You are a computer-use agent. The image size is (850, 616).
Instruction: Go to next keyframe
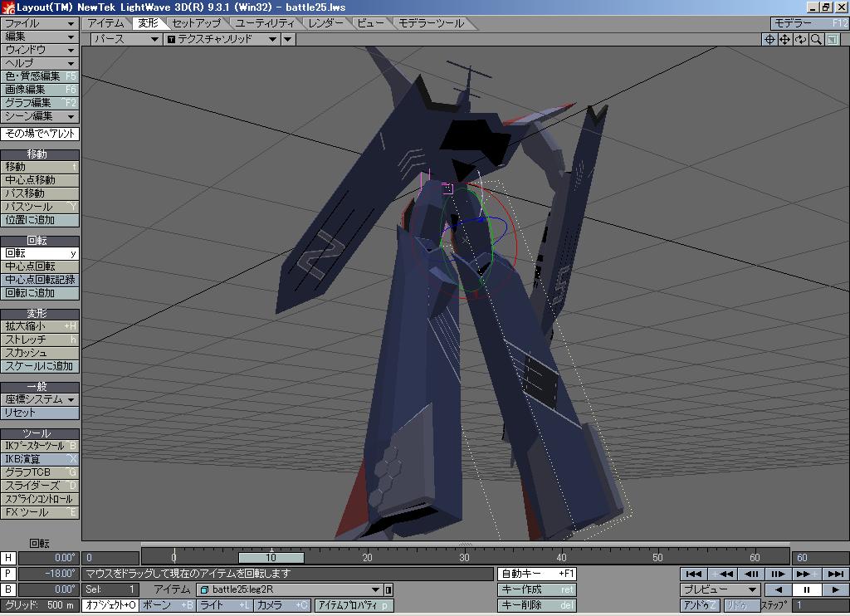[807, 574]
